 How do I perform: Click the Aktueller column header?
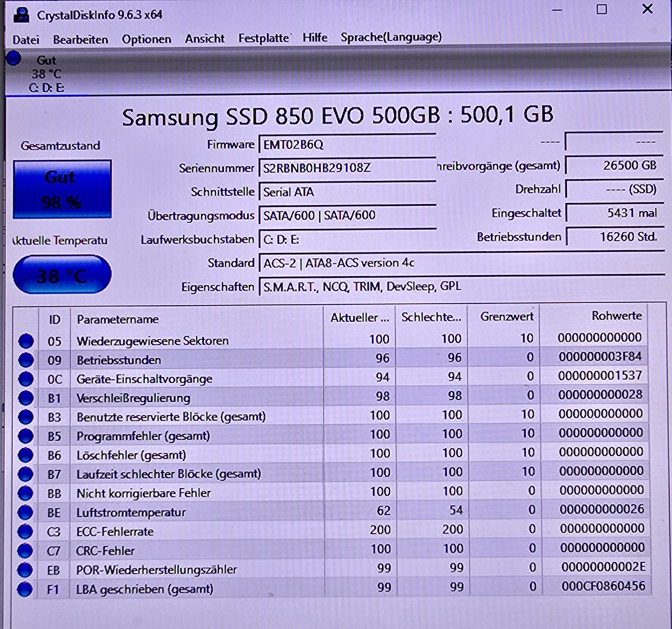360,317
